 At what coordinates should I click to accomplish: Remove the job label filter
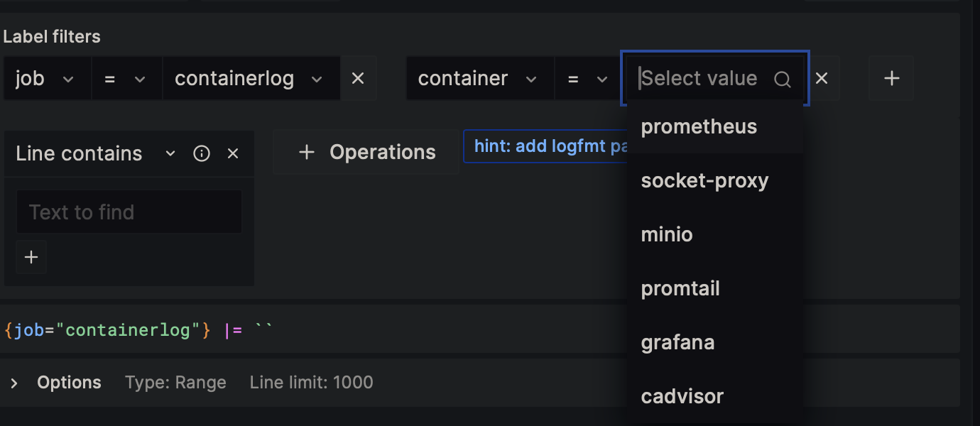(x=358, y=78)
